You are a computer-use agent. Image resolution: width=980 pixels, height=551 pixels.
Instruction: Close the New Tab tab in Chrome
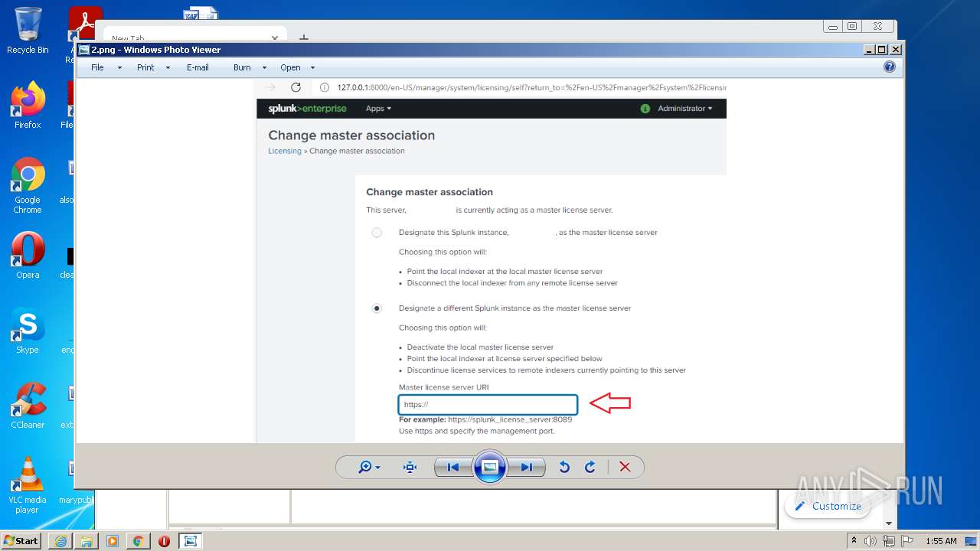275,37
